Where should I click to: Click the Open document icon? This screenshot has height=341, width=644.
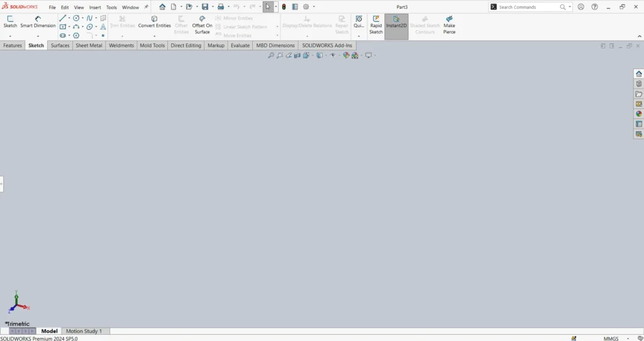[189, 7]
